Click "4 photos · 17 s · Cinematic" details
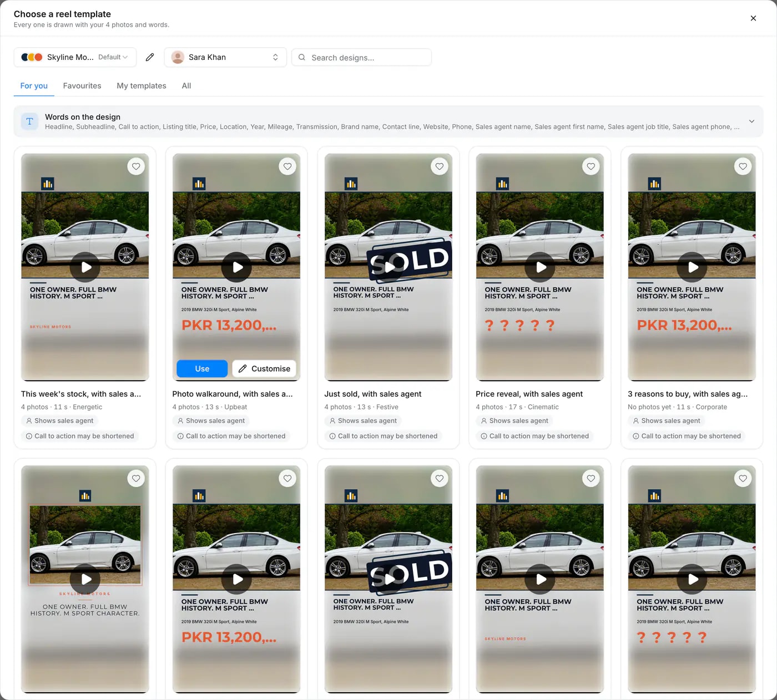Image resolution: width=777 pixels, height=700 pixels. point(517,407)
